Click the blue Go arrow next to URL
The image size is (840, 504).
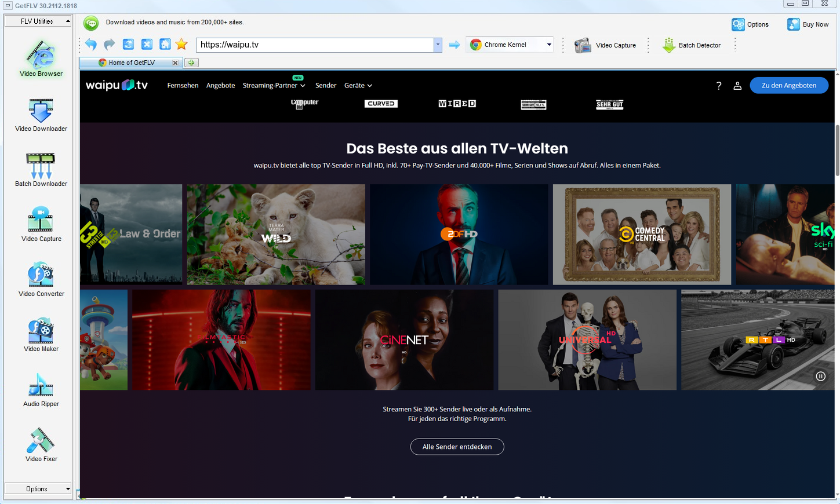pos(454,45)
